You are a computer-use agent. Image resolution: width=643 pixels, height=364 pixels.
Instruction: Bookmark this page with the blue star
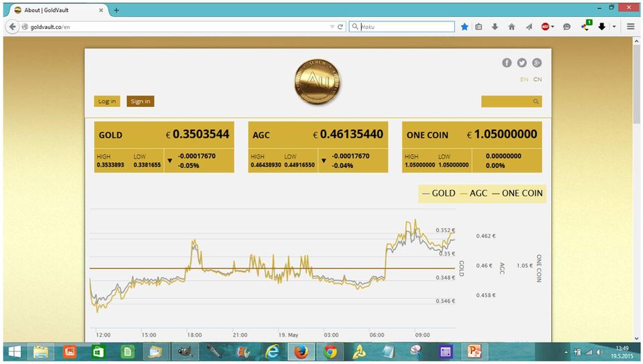coord(464,27)
